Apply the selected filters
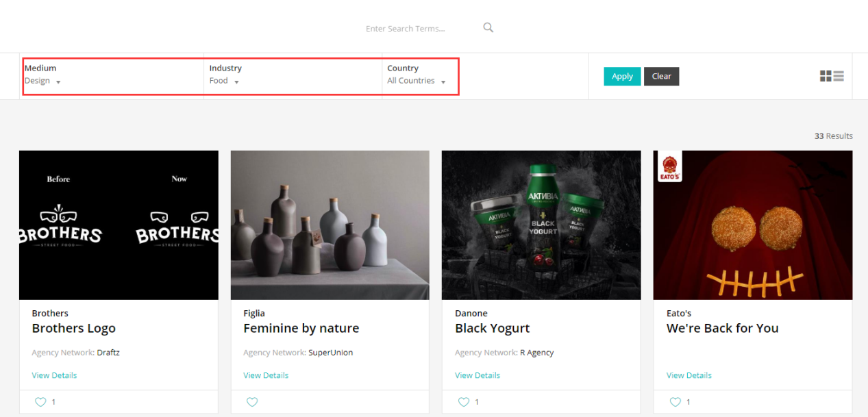 [x=622, y=76]
